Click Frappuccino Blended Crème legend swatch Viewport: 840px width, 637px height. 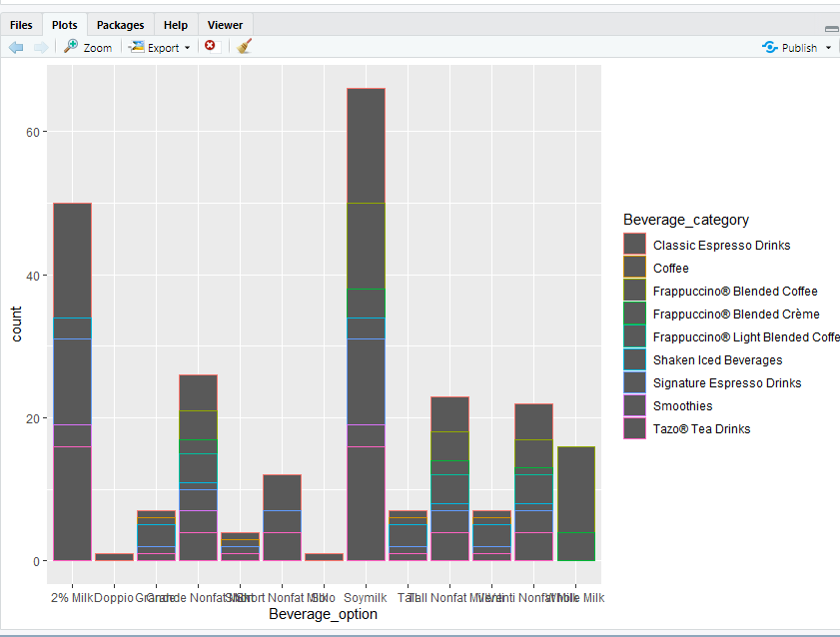pos(634,314)
